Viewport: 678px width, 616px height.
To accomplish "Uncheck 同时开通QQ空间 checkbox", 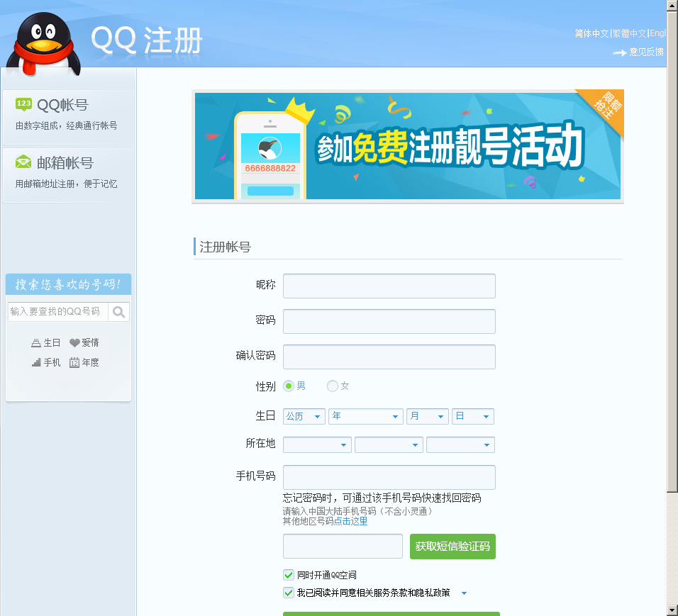I will (x=289, y=575).
